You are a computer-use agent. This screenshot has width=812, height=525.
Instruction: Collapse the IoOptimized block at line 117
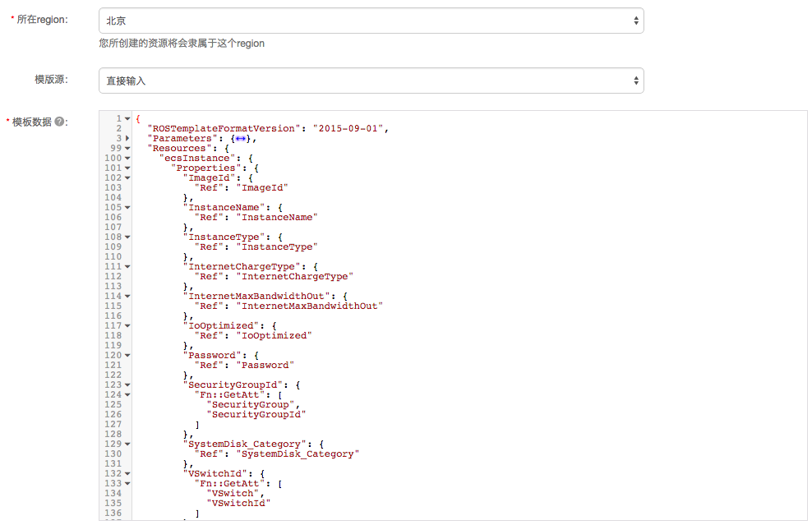click(127, 325)
